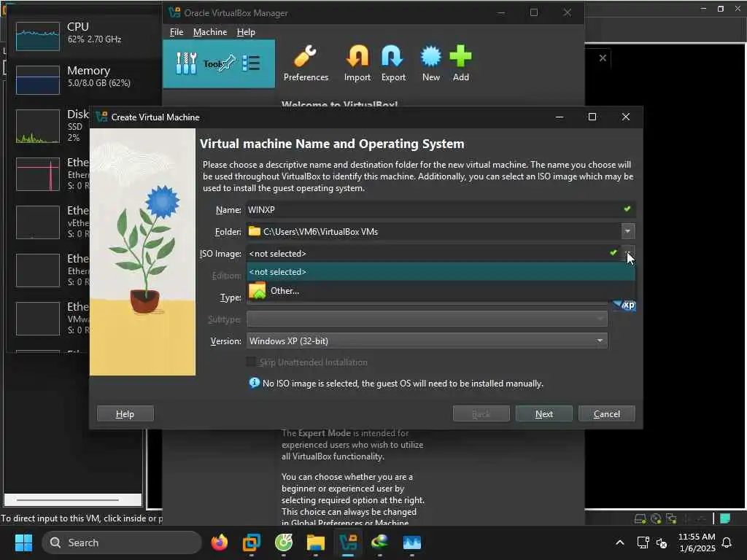This screenshot has width=747, height=560.
Task: Click the New virtual machine icon
Action: (x=431, y=64)
